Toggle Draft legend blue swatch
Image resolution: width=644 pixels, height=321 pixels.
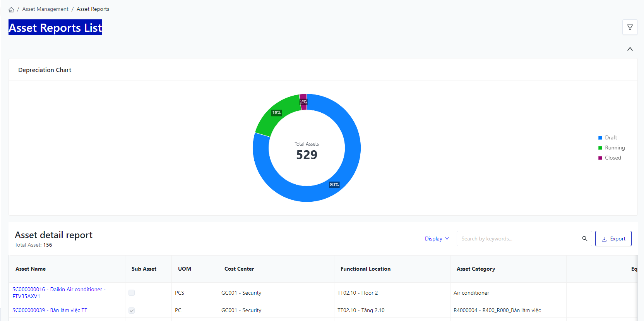click(600, 138)
